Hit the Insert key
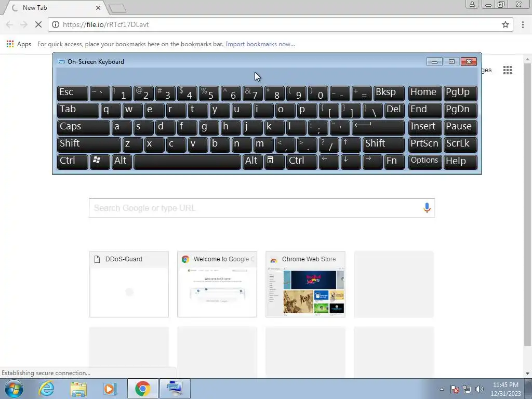 click(x=425, y=127)
